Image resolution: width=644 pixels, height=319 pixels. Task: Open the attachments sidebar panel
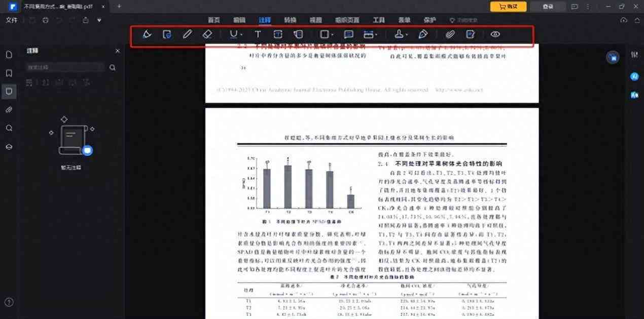(9, 110)
